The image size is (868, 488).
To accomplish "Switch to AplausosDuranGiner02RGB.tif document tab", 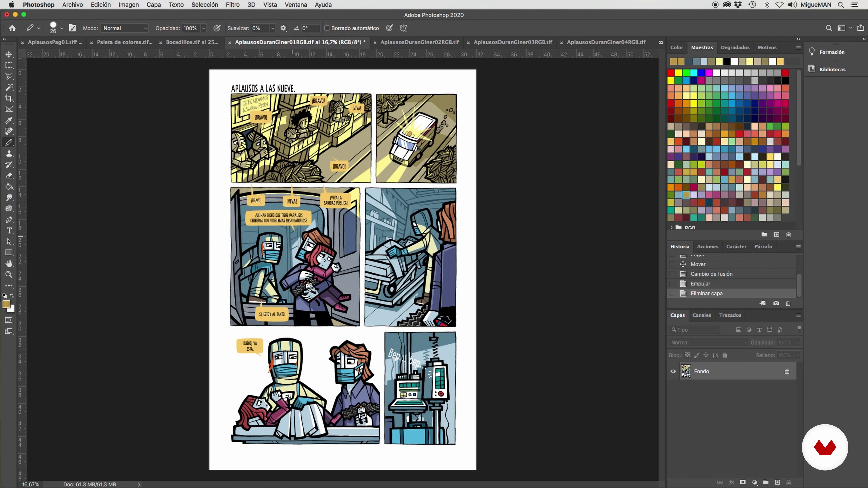I will (x=420, y=42).
